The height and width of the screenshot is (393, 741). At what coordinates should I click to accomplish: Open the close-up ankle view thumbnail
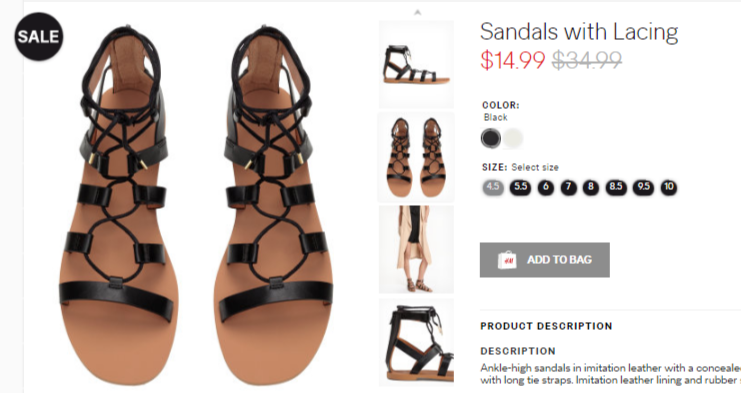tap(416, 342)
